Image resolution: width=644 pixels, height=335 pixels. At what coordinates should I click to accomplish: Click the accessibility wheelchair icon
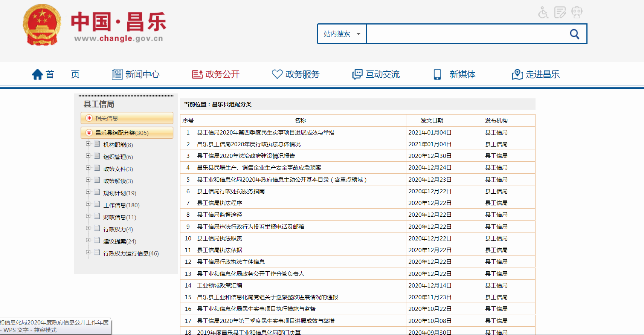[x=543, y=12]
